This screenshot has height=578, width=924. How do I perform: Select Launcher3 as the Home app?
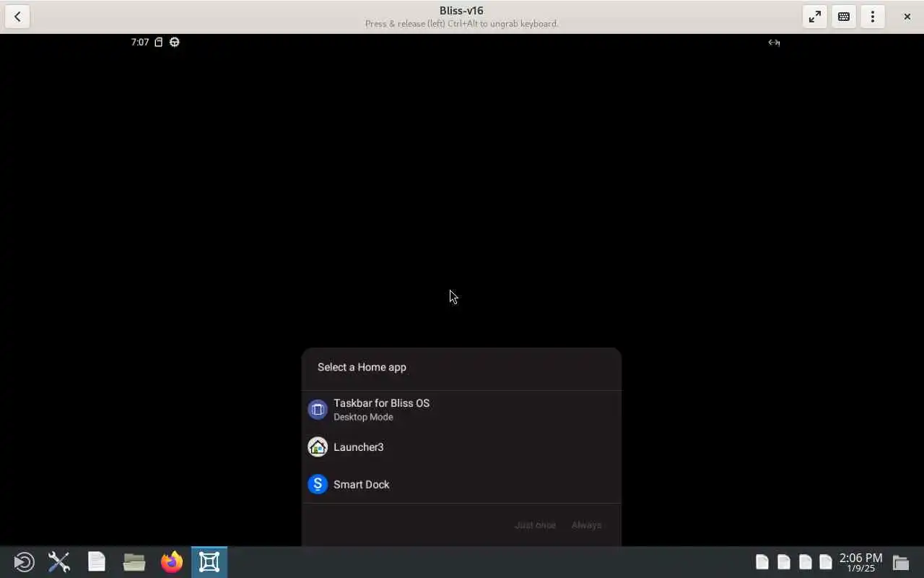pyautogui.click(x=461, y=447)
